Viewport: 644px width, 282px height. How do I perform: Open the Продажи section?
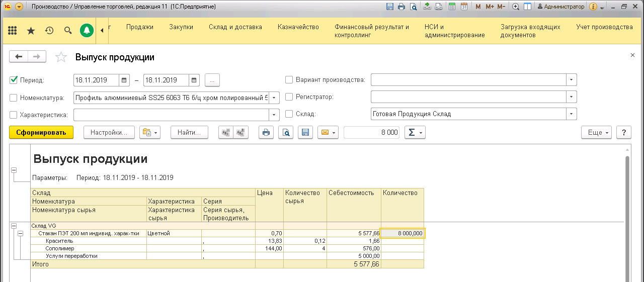[x=140, y=27]
